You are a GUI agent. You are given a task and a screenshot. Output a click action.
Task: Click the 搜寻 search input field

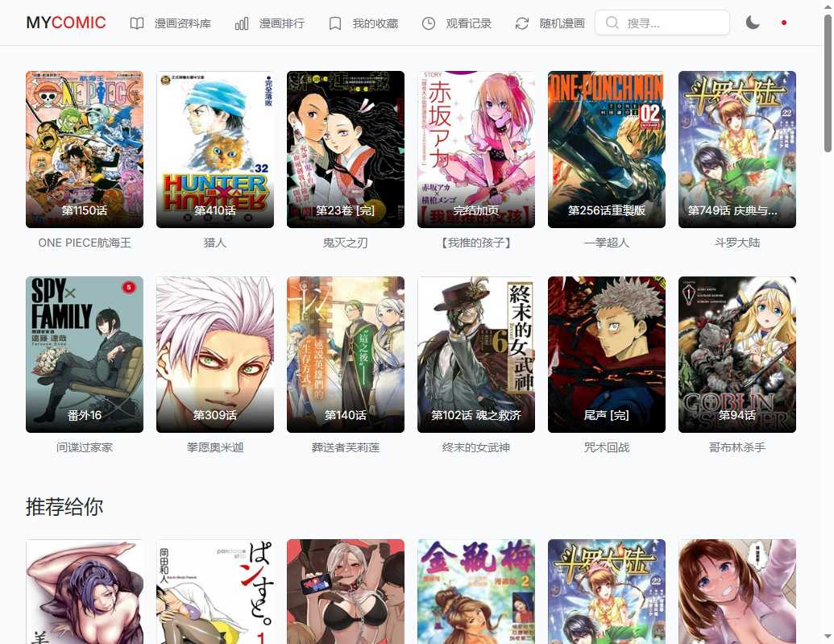tap(662, 23)
